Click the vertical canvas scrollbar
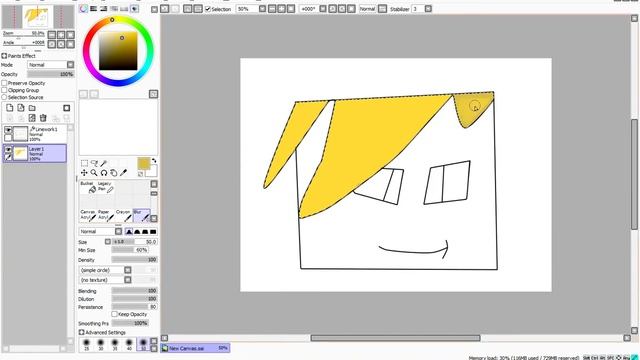 (x=634, y=174)
